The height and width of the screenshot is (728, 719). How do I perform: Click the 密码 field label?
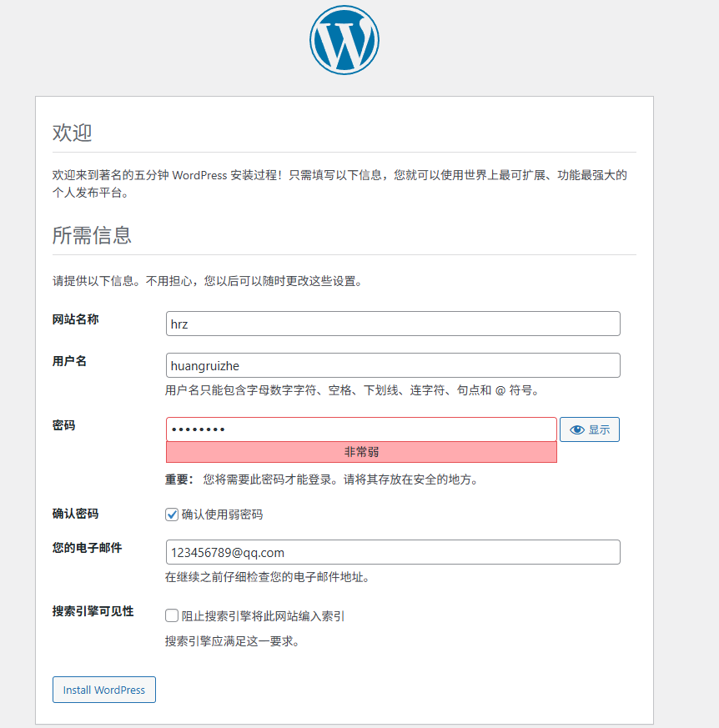point(63,425)
